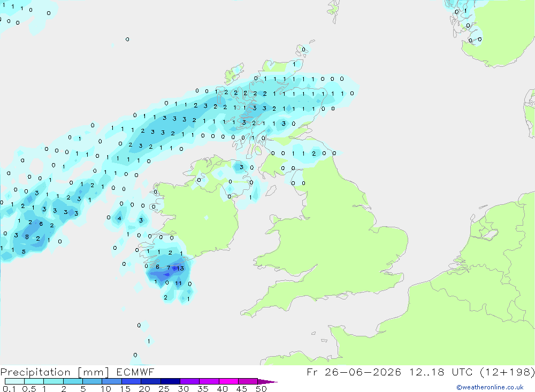Select the 0.1 mm lightest legend swatch
Image resolution: width=535 pixels, height=392 pixels.
coord(14,381)
